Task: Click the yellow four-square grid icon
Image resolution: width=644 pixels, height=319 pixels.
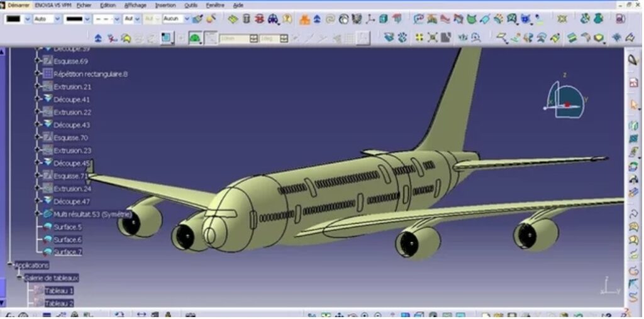Action: 419,38
